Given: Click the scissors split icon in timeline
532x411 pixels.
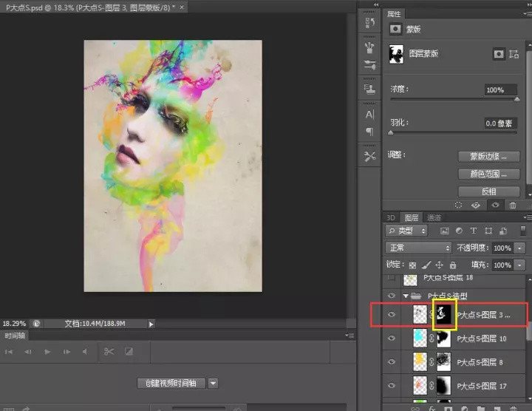Looking at the screenshot, I should (x=109, y=351).
